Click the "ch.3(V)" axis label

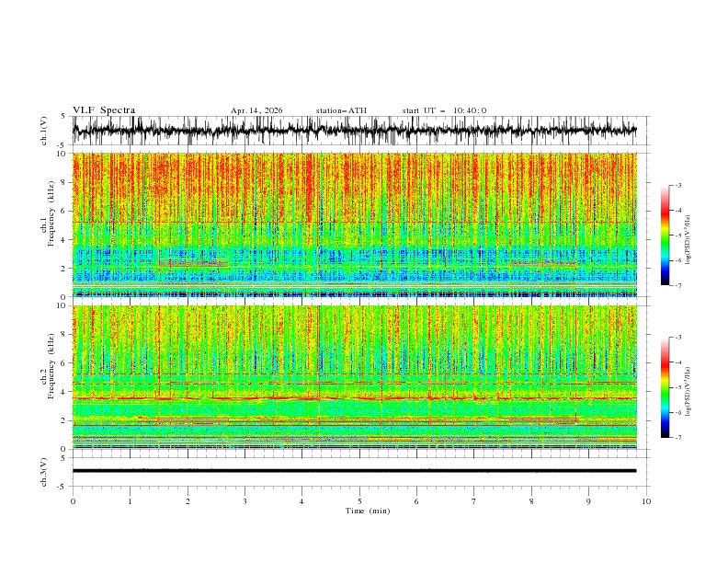pos(44,472)
